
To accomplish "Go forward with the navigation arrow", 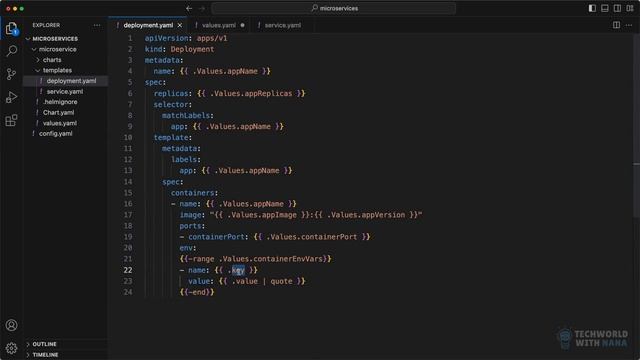I will [202, 8].
